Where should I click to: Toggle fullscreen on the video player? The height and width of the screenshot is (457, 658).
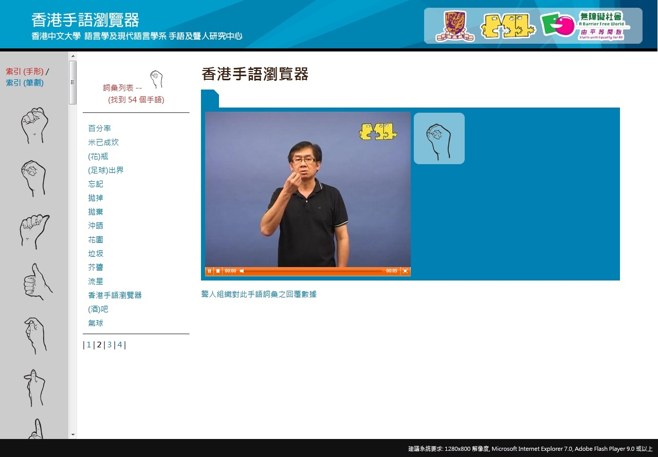click(405, 271)
